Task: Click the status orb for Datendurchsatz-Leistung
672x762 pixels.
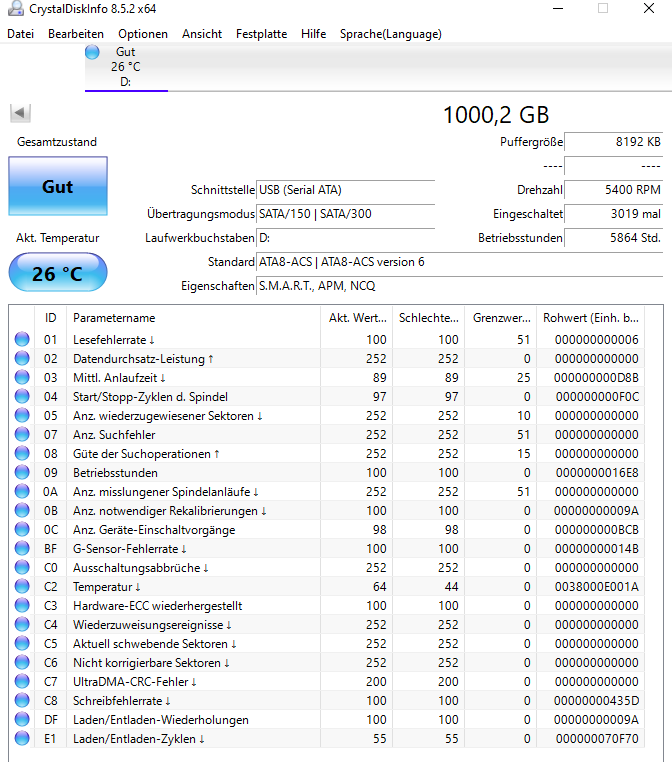Action: coord(22,358)
